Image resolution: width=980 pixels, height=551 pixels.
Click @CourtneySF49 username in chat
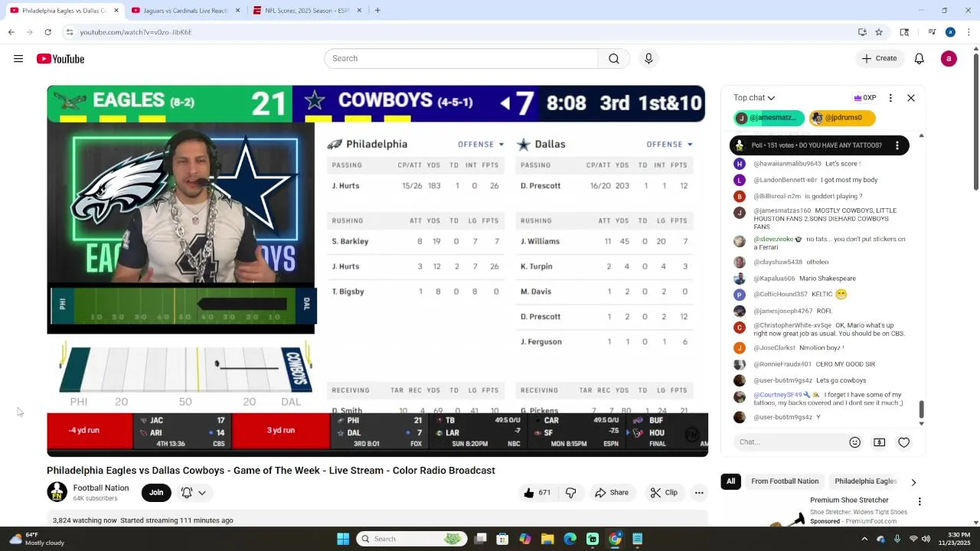click(x=777, y=395)
